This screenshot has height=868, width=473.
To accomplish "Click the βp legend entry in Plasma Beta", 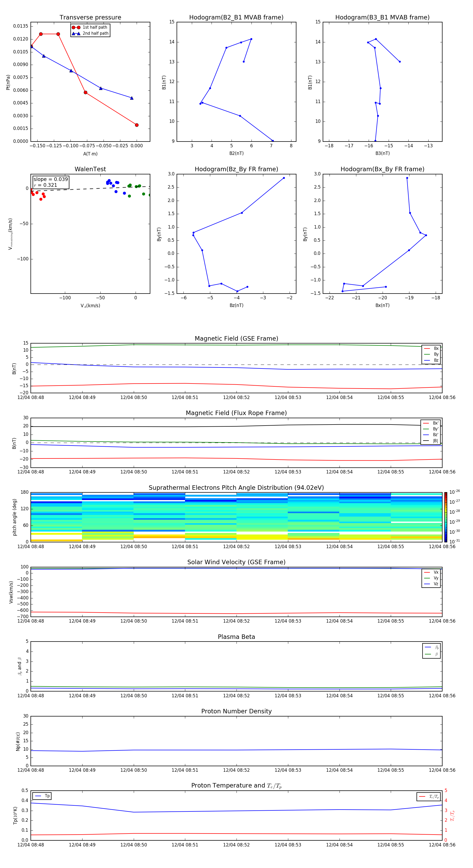I will [x=431, y=647].
